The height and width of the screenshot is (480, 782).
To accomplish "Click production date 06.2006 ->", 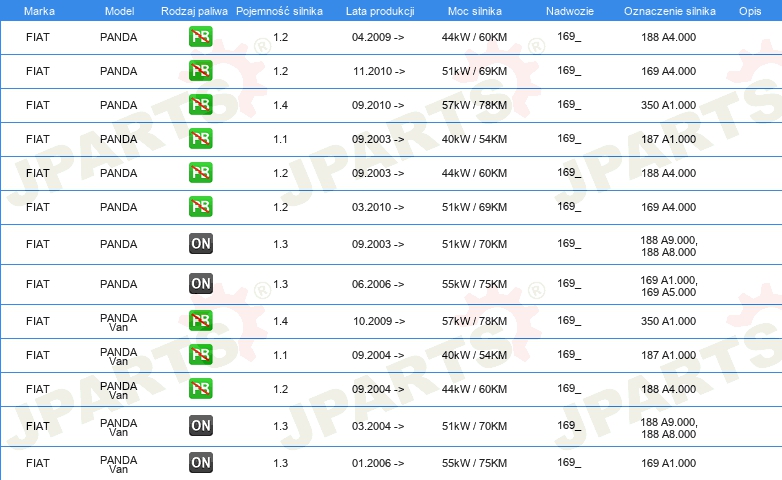I will point(378,284).
